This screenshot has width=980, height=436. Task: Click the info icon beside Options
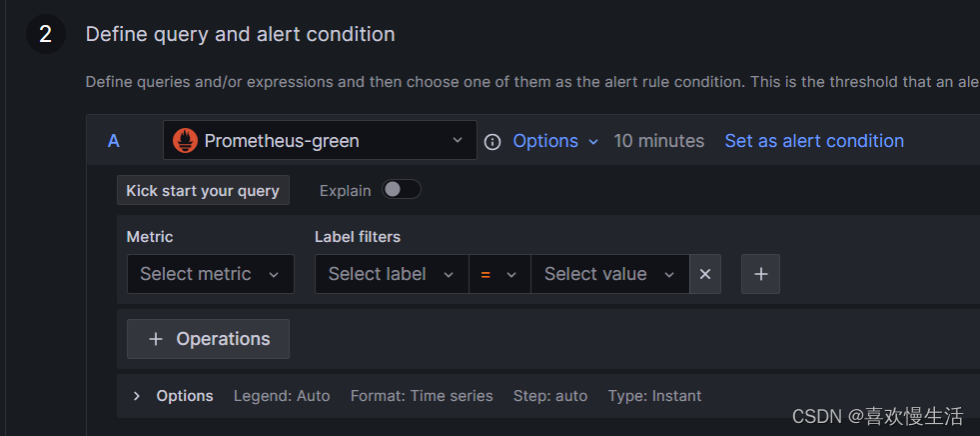point(491,142)
